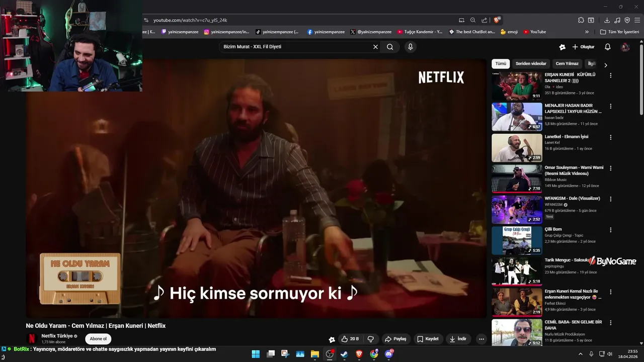Open the Twitch yalnizsempanzee bookmark
The image size is (644, 362).
(180, 32)
